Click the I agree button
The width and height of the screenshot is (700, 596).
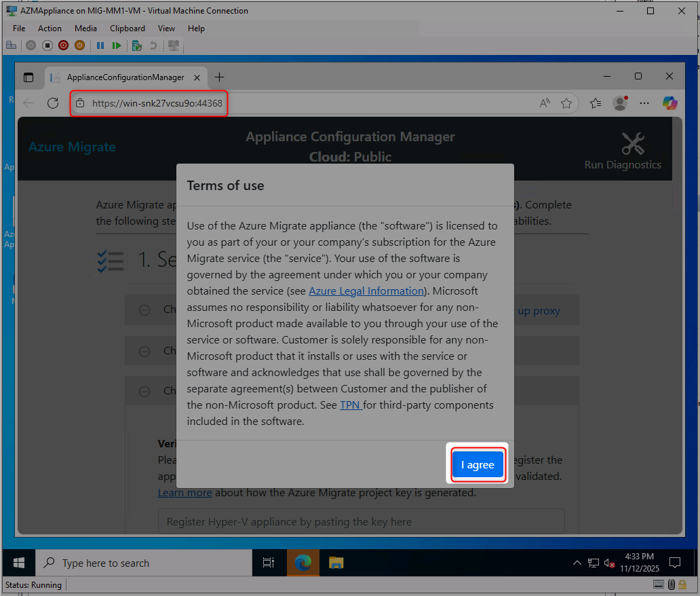478,464
